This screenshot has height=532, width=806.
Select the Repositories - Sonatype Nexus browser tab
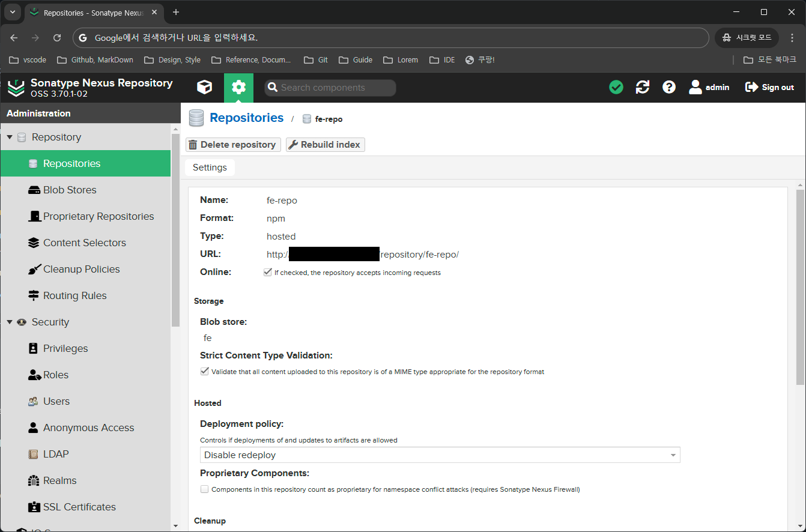[95, 12]
